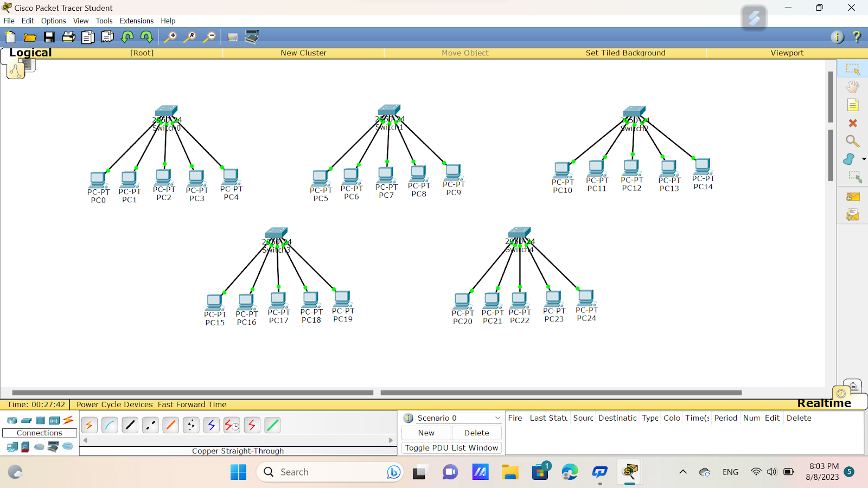The height and width of the screenshot is (488, 868).
Task: Open the drawing palette icon
Action: [233, 37]
